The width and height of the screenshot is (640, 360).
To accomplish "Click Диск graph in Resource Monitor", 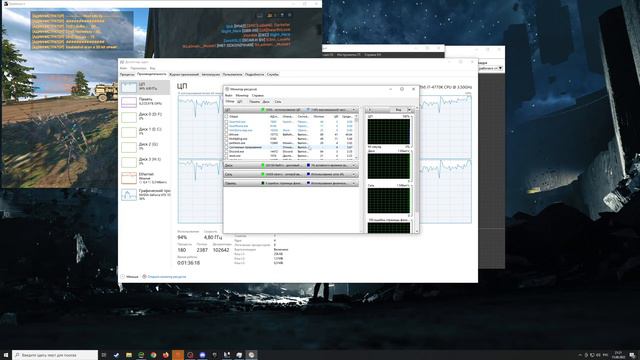I will click(x=389, y=166).
